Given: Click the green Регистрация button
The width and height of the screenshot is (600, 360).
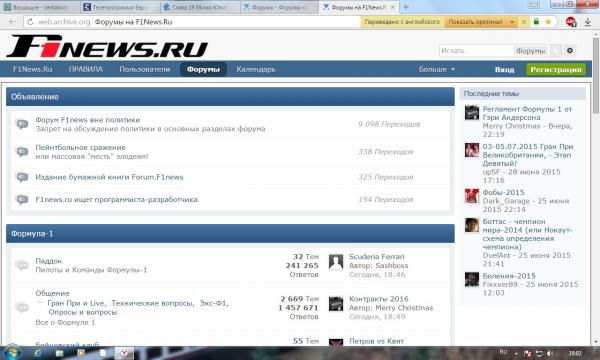Looking at the screenshot, I should point(556,70).
